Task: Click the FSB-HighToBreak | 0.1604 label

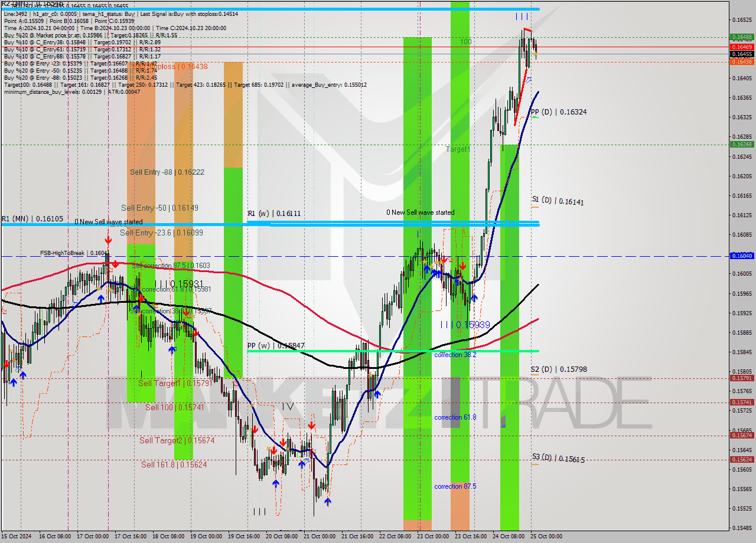Action: [x=74, y=253]
